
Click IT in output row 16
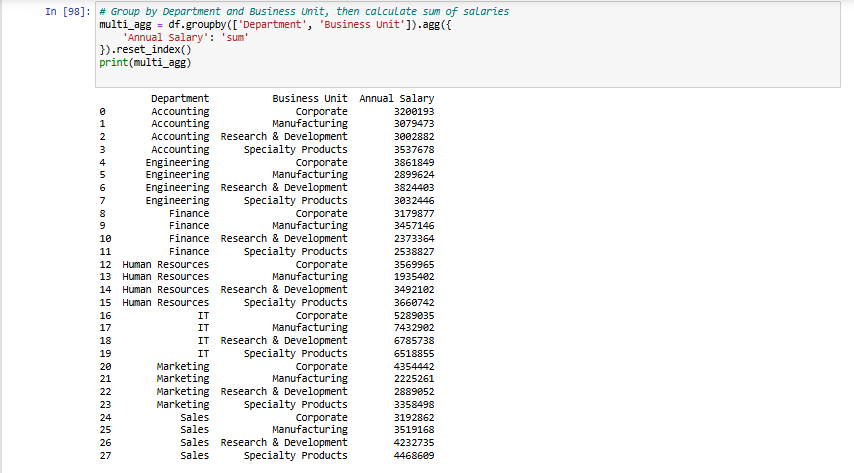tap(203, 316)
